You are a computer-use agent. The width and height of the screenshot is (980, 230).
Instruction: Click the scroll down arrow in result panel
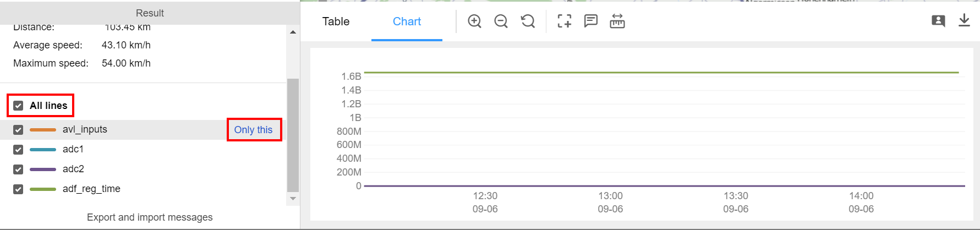[x=293, y=199]
